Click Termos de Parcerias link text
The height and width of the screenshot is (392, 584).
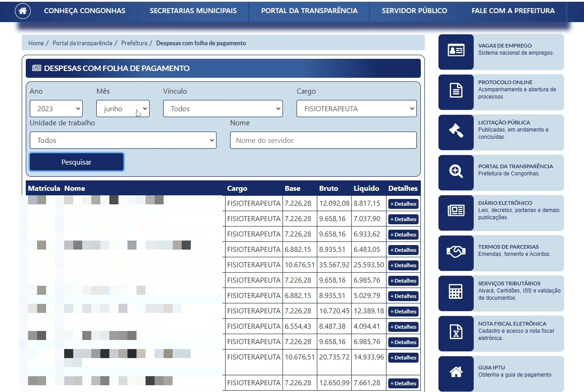[x=509, y=247]
